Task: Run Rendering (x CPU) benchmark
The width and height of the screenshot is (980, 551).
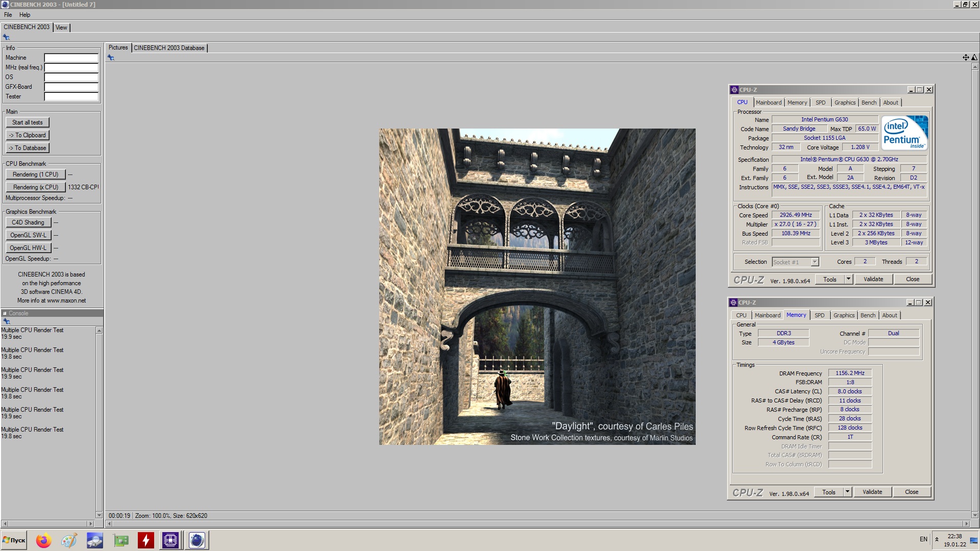Action: 36,187
